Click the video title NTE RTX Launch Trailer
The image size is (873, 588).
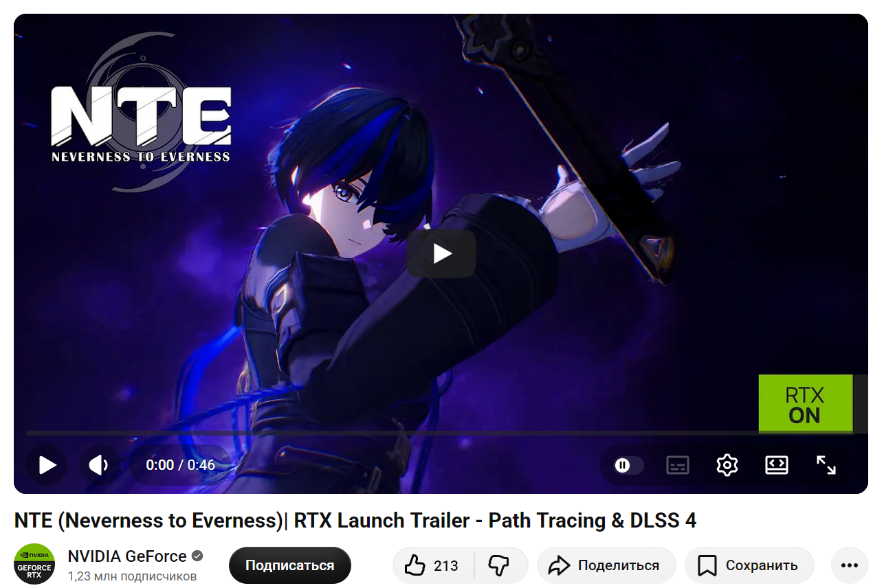click(355, 521)
